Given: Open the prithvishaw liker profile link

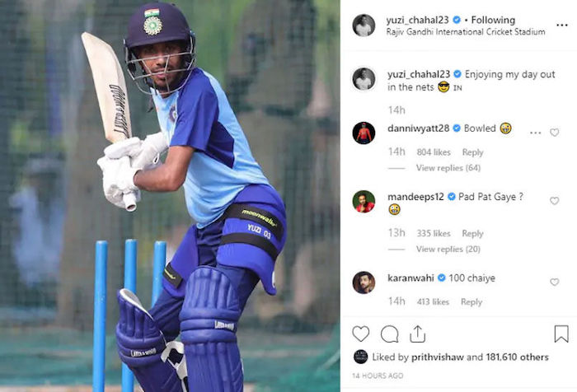Looking at the screenshot, I should point(437,357).
